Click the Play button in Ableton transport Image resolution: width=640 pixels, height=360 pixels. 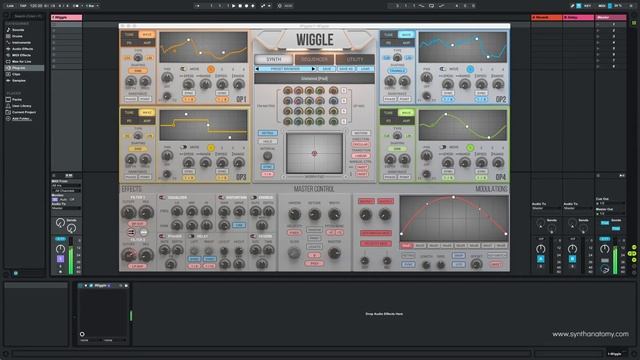point(233,6)
